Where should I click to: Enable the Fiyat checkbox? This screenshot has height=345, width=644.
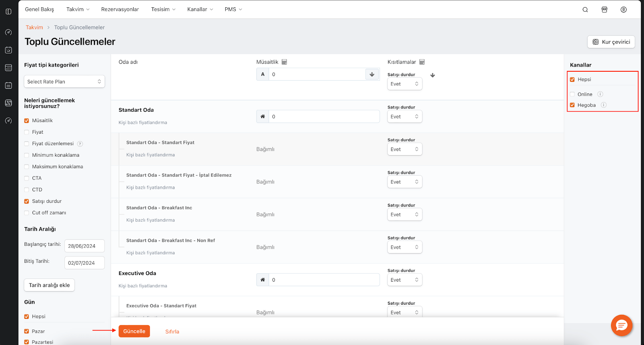coord(27,132)
